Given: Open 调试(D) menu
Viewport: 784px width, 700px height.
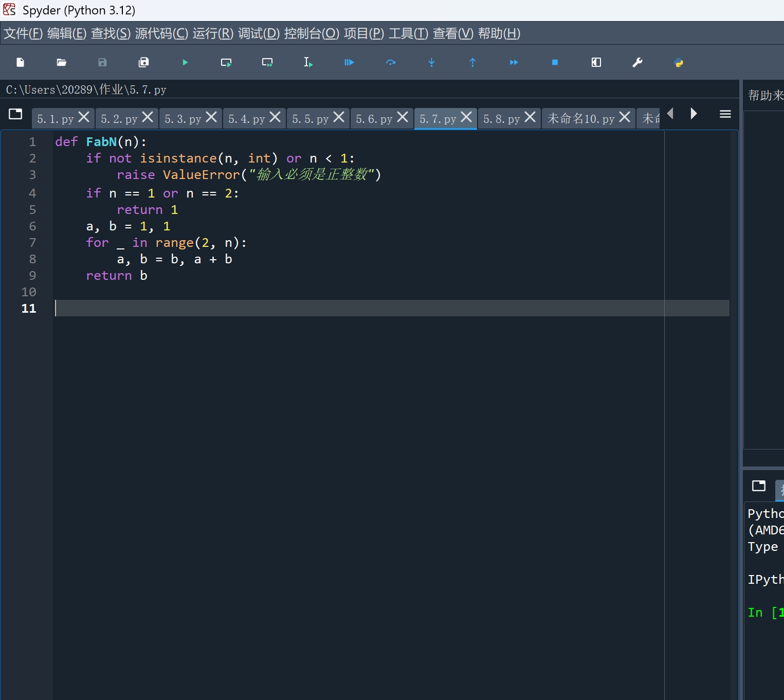Looking at the screenshot, I should click(x=259, y=33).
